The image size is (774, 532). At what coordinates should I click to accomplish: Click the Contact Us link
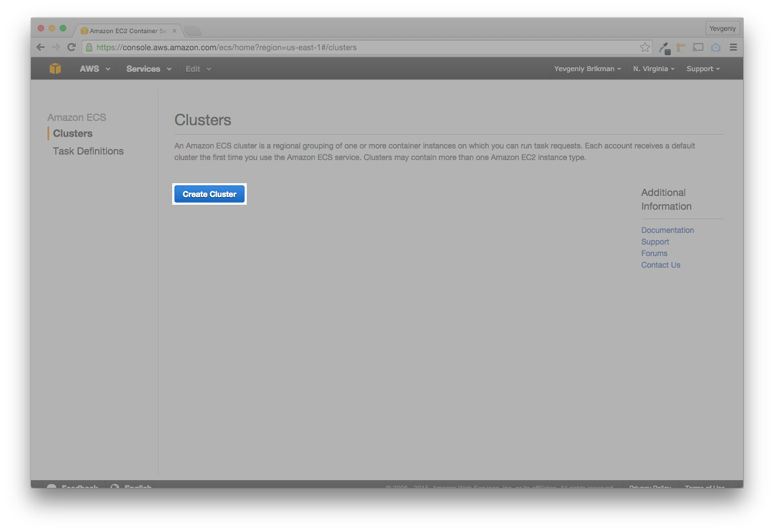[x=660, y=265]
